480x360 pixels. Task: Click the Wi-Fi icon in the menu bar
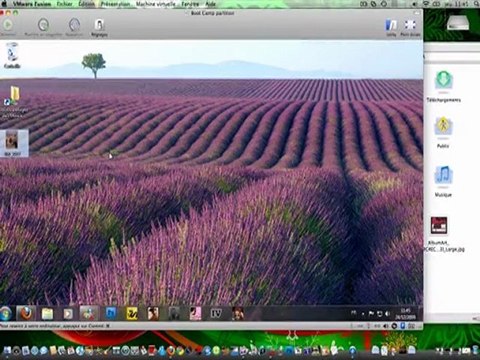point(426,4)
